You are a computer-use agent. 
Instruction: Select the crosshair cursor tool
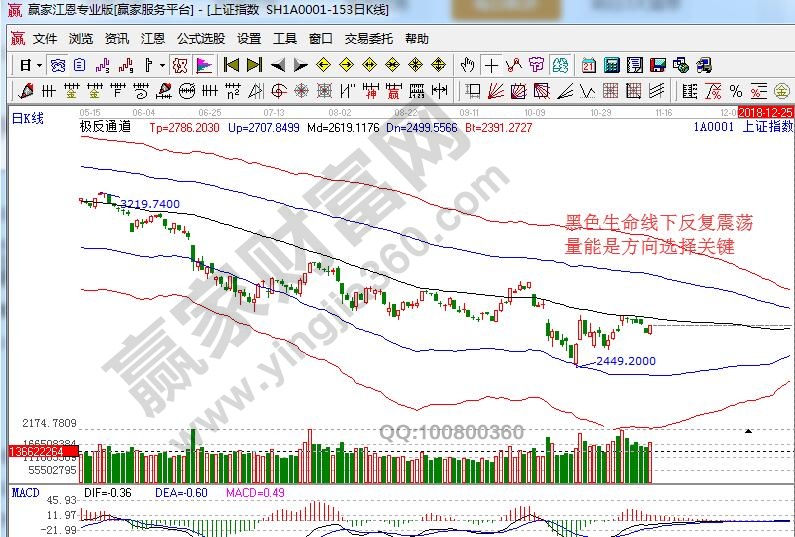[491, 65]
